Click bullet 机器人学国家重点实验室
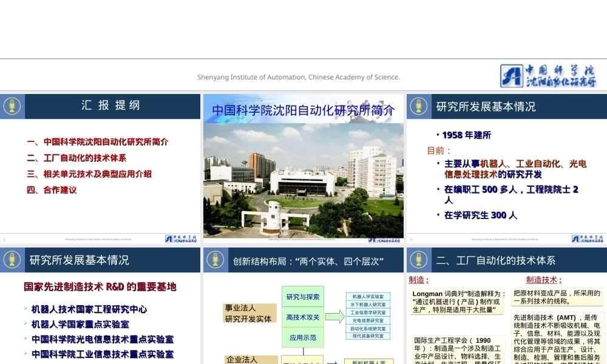The width and height of the screenshot is (607, 364). coord(76,324)
